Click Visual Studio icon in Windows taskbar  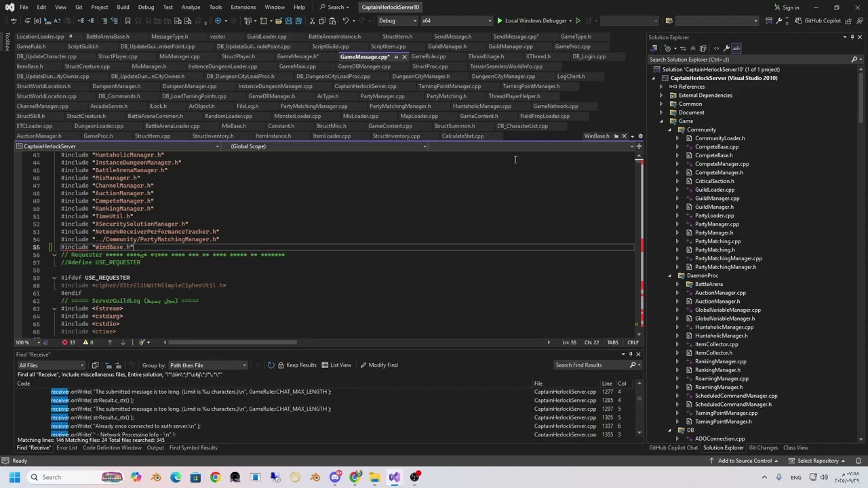(394, 477)
